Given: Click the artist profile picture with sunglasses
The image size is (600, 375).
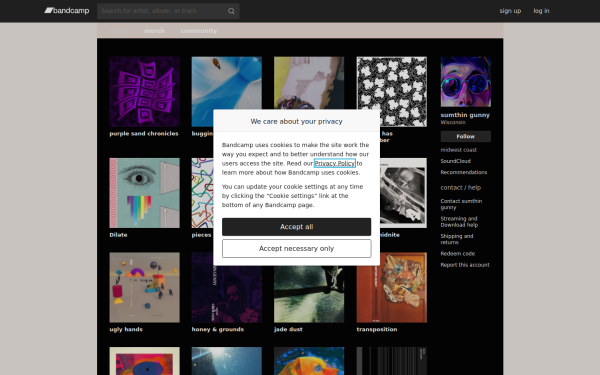Looking at the screenshot, I should point(465,82).
